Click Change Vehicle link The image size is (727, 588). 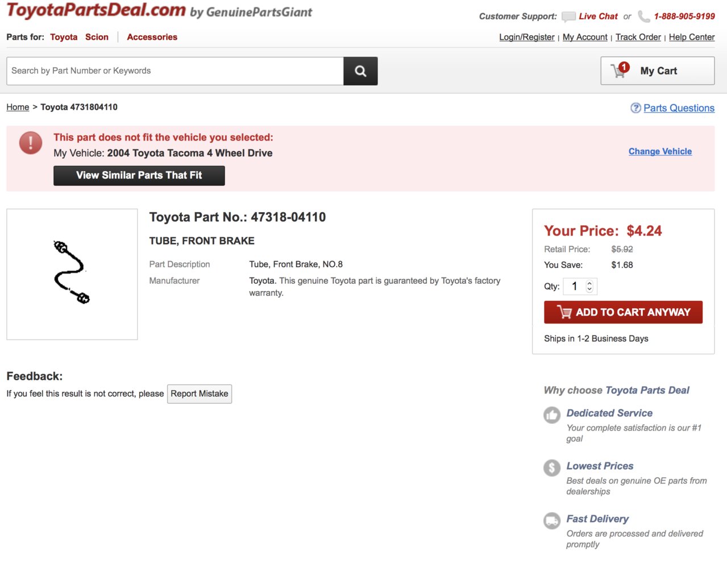tap(660, 151)
